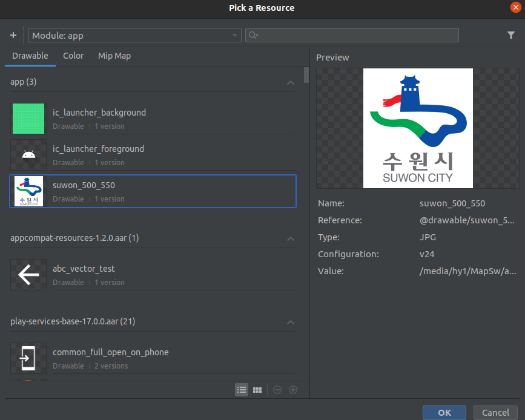Click the Cancel button
The image size is (525, 420).
[x=495, y=413]
